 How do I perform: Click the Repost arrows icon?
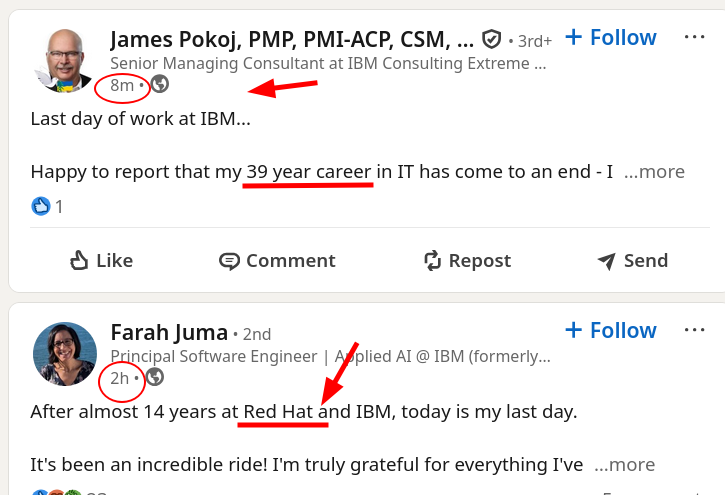point(433,261)
